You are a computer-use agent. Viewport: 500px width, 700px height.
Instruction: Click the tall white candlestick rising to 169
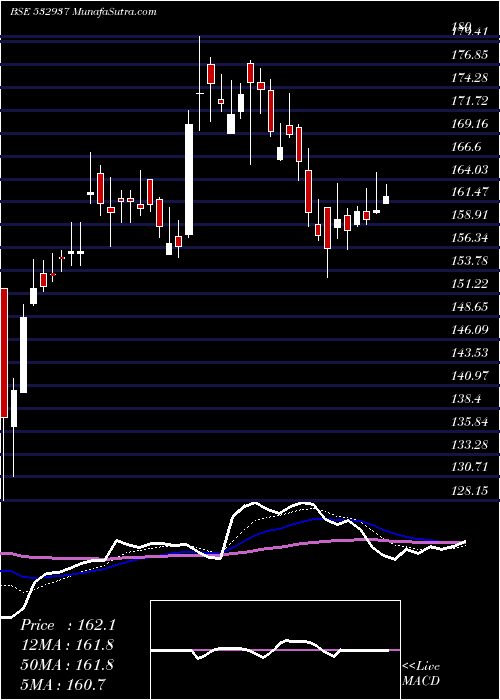[x=189, y=179]
